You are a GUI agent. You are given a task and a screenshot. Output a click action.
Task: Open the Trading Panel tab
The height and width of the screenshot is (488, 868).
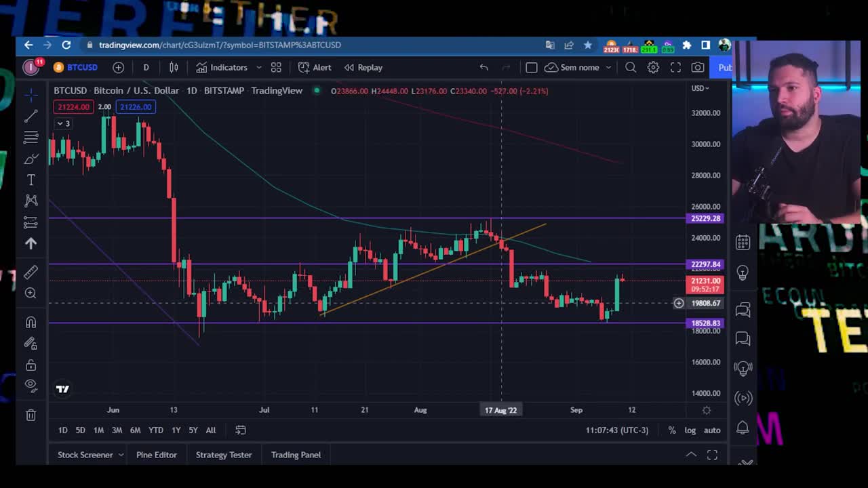click(296, 455)
